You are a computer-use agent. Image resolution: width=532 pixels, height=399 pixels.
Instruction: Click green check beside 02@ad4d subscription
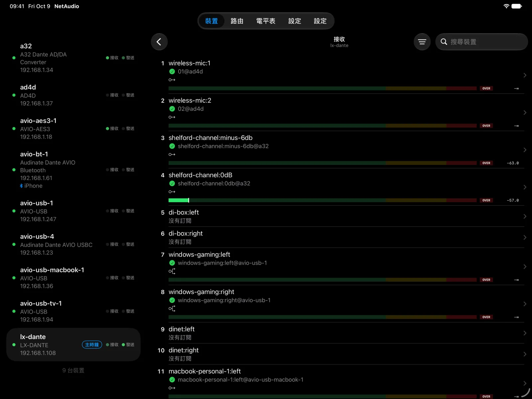pos(172,109)
